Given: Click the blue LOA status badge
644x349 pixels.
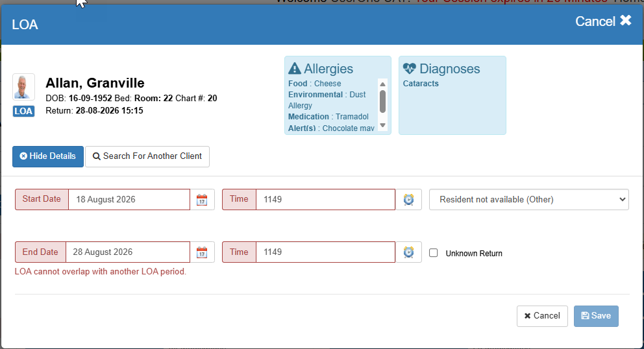Looking at the screenshot, I should tap(23, 112).
